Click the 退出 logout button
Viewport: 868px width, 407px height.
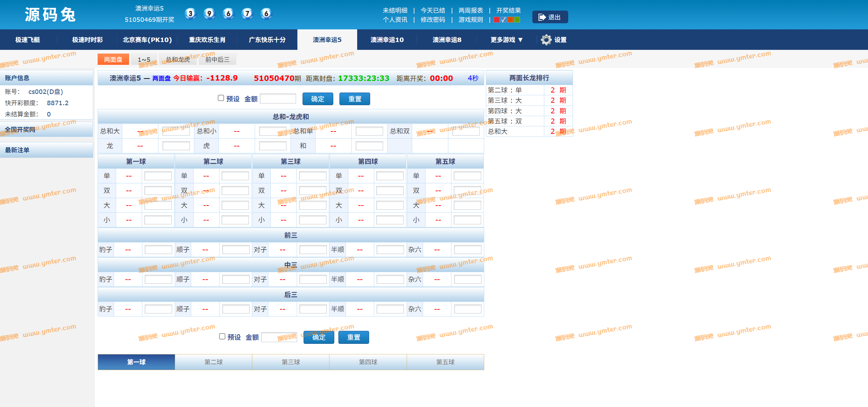[550, 17]
